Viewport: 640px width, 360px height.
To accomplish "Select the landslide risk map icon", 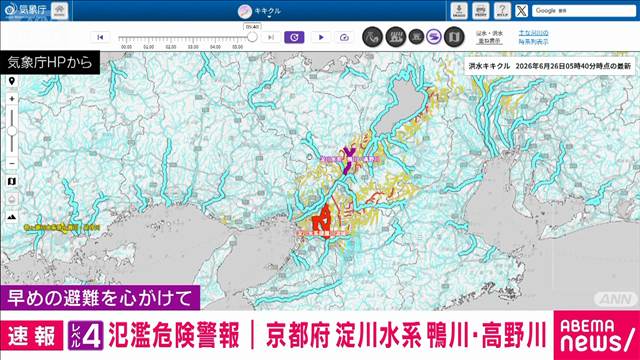I will pos(372,37).
